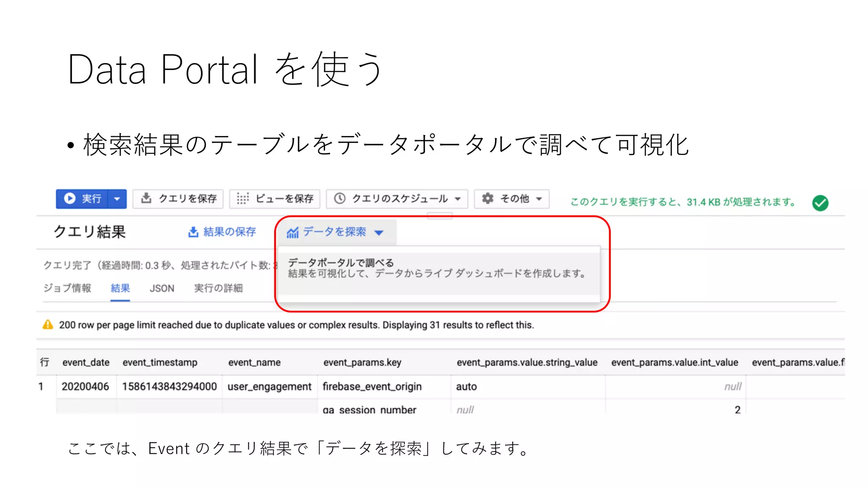Click the download icon beside 結果の保存
The image size is (868, 488).
click(193, 232)
